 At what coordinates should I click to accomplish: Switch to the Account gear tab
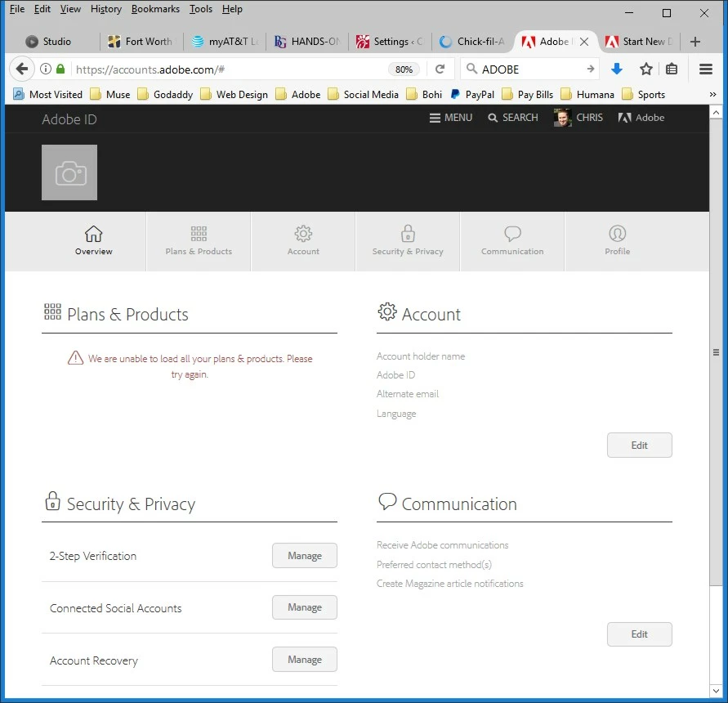coord(303,241)
